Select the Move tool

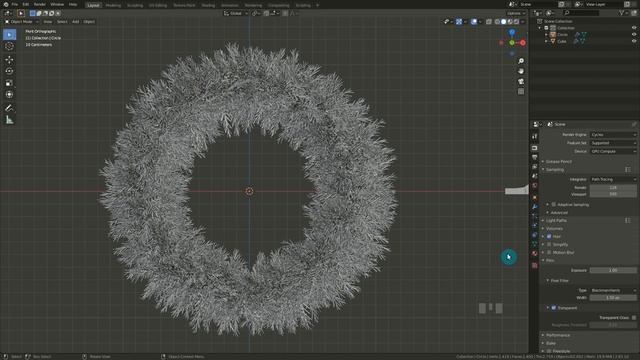pyautogui.click(x=9, y=60)
